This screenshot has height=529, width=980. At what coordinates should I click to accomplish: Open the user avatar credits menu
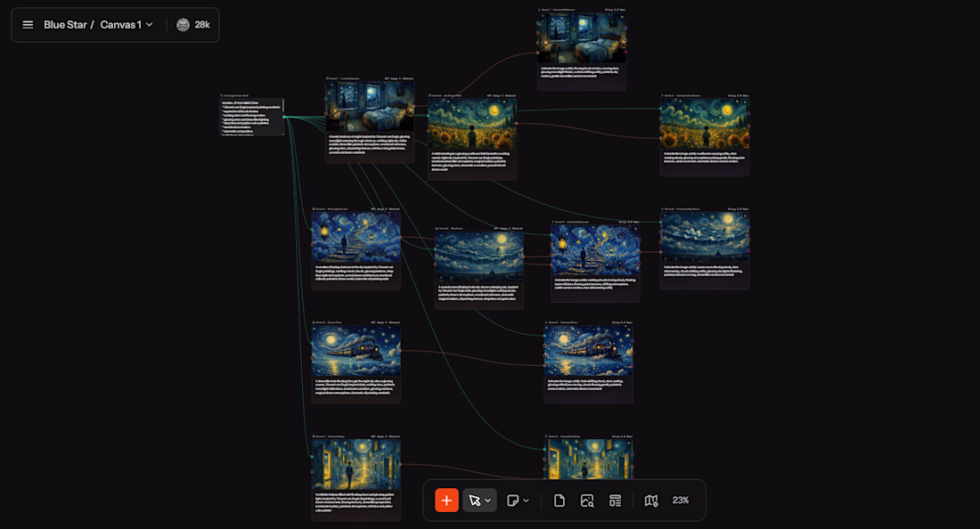point(183,25)
